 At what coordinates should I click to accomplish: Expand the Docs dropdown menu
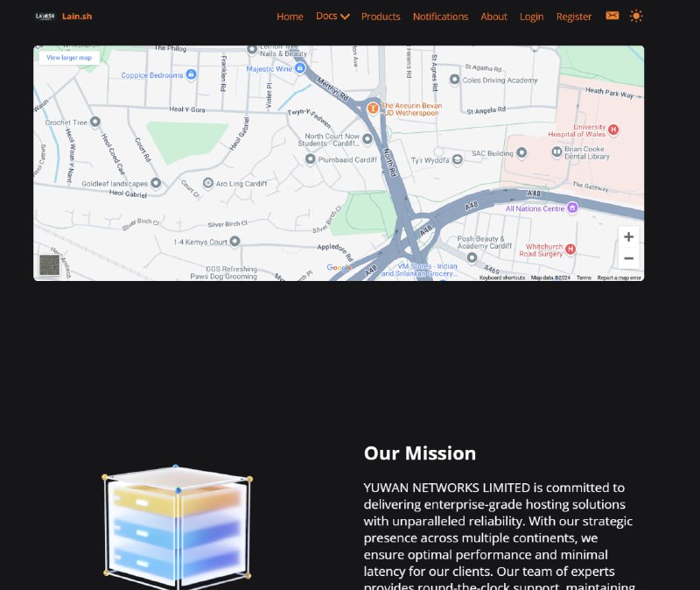tap(332, 16)
